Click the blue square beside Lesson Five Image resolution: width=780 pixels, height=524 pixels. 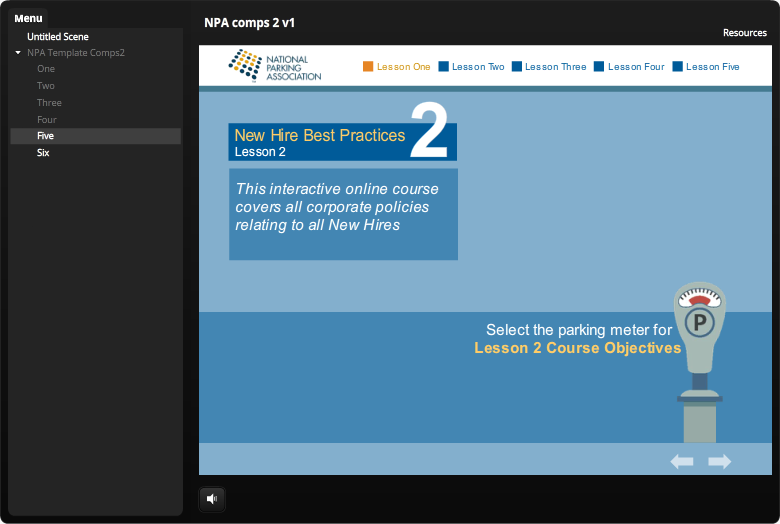point(677,67)
